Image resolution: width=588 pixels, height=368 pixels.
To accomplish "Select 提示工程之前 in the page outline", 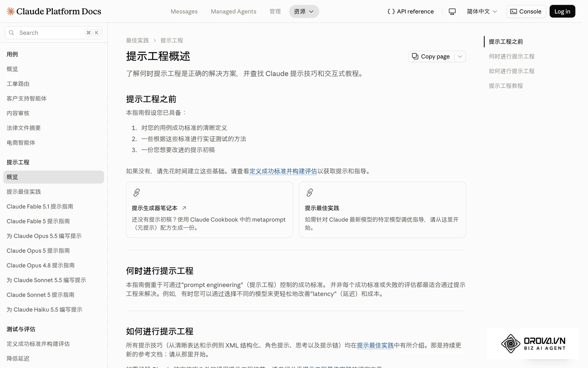I will pyautogui.click(x=506, y=42).
